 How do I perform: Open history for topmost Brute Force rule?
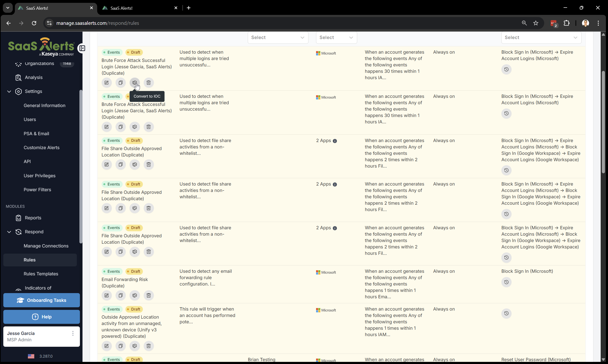506,69
